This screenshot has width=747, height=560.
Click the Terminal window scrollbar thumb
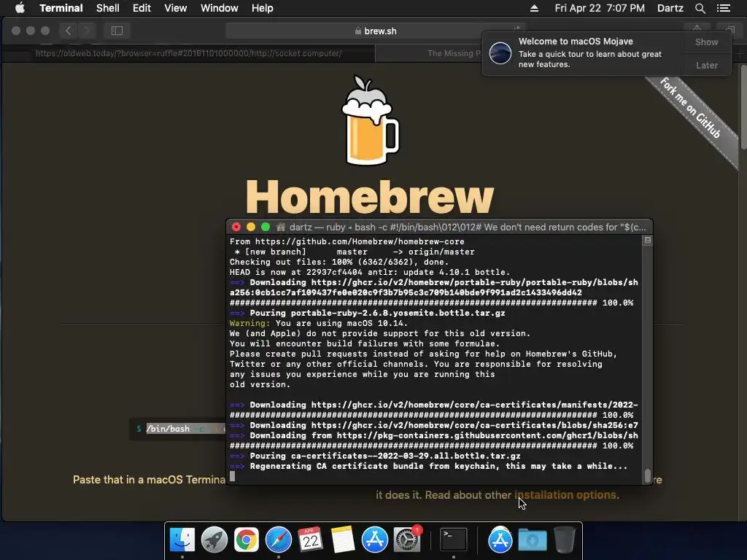[648, 475]
